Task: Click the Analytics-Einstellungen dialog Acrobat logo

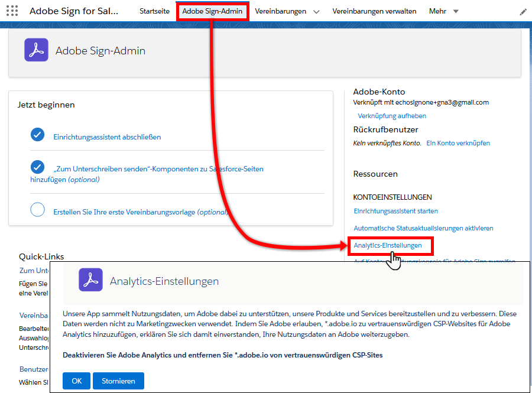Action: (90, 280)
